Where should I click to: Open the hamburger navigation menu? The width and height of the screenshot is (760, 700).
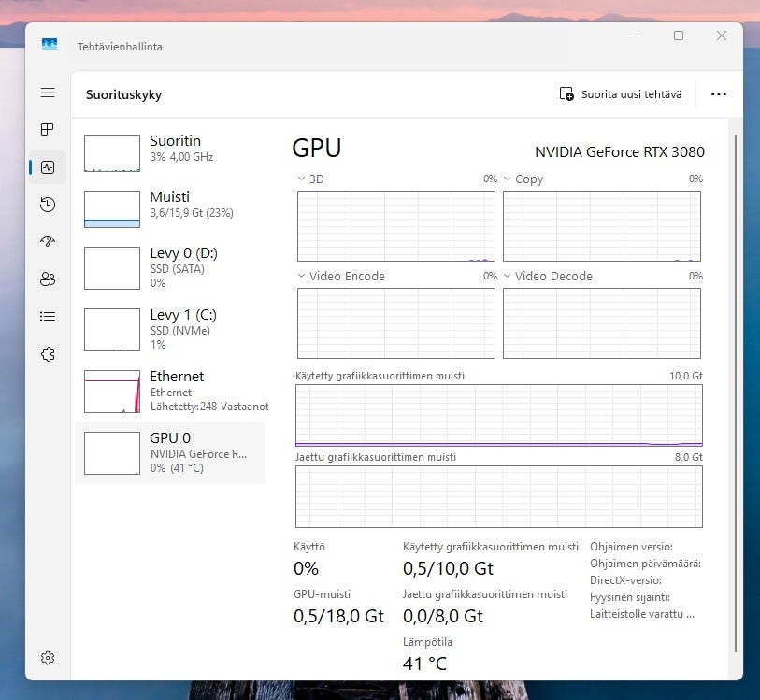pyautogui.click(x=48, y=93)
